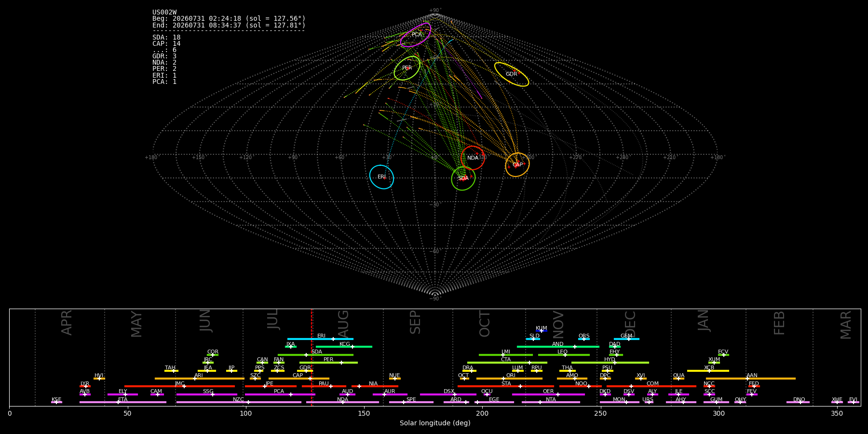Screen dimensions: 868x434
Task: Select the PER shower bar in timeline
Action: tap(328, 363)
